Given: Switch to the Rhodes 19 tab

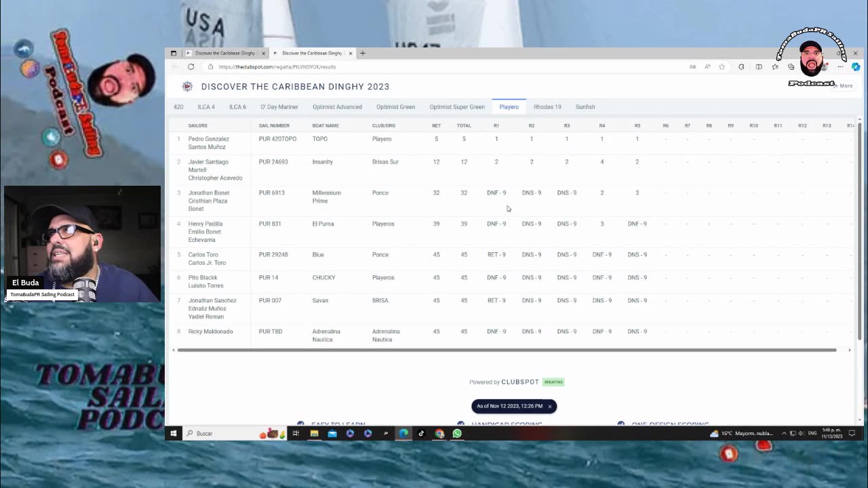Looking at the screenshot, I should tap(547, 106).
